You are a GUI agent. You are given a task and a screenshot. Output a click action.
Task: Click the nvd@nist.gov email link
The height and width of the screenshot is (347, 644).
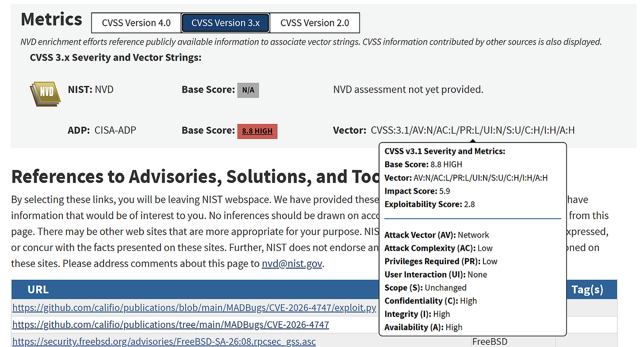292,263
